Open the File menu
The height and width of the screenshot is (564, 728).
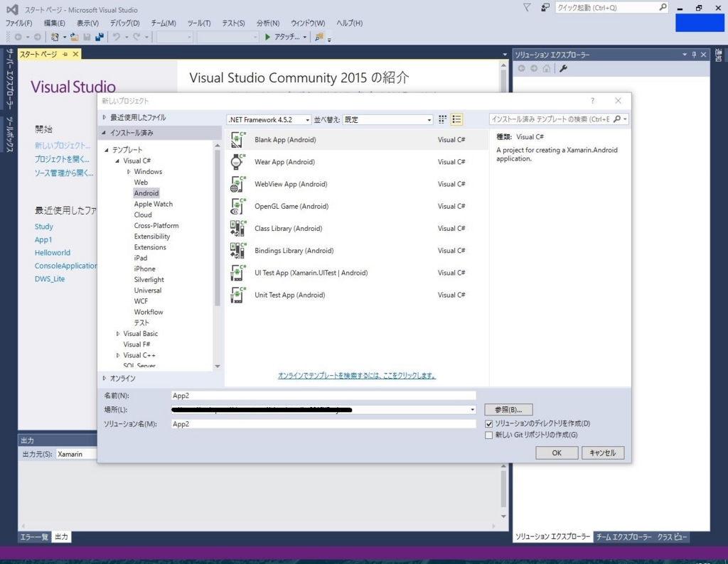18,23
